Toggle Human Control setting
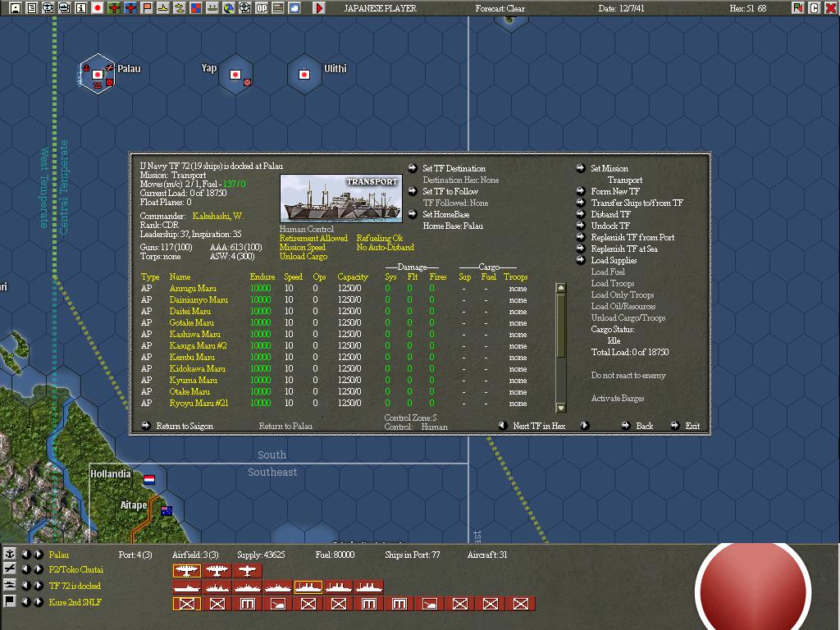 coord(307,229)
